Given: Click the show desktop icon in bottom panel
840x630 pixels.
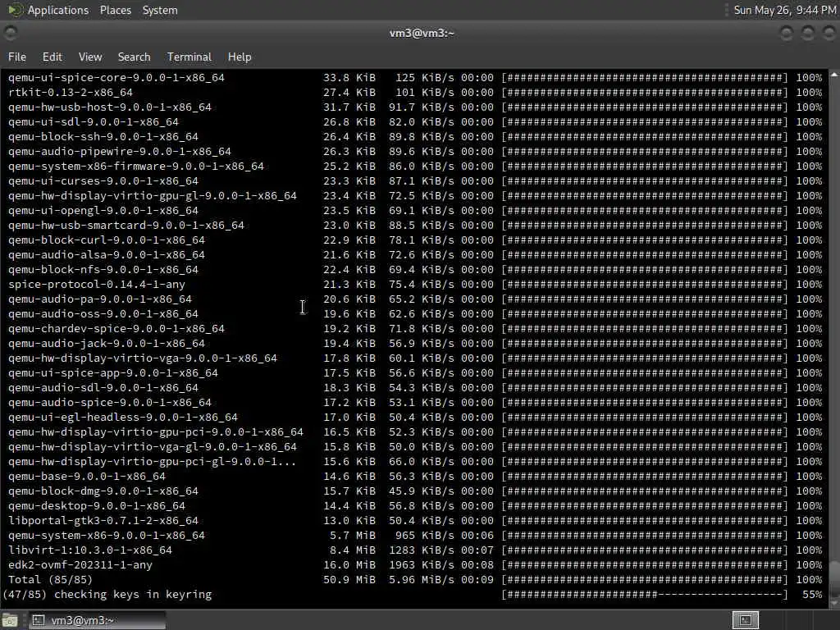Looking at the screenshot, I should pos(10,620).
